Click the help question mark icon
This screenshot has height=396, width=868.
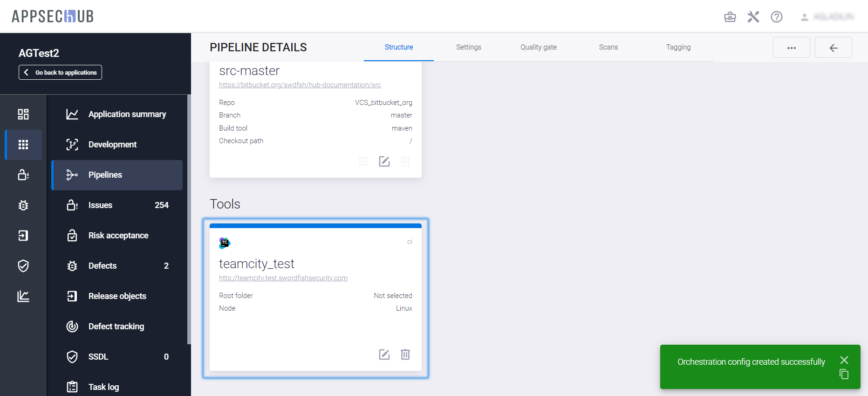776,17
